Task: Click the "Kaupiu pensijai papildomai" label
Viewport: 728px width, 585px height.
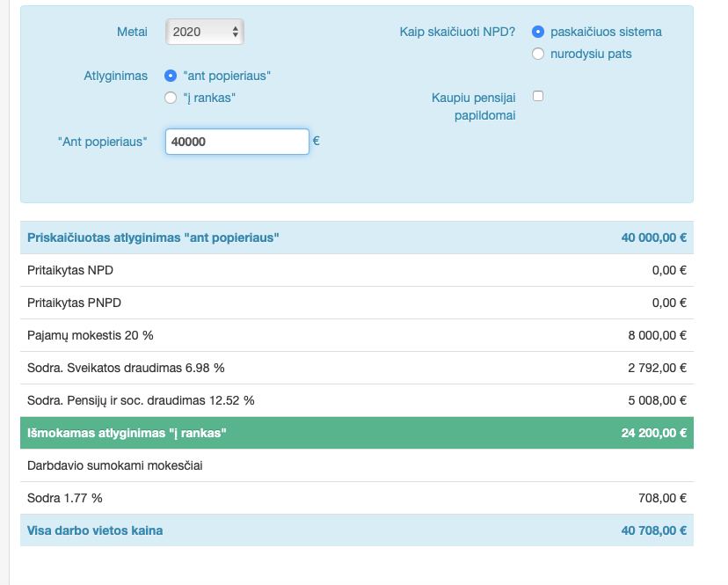Action: click(x=474, y=106)
